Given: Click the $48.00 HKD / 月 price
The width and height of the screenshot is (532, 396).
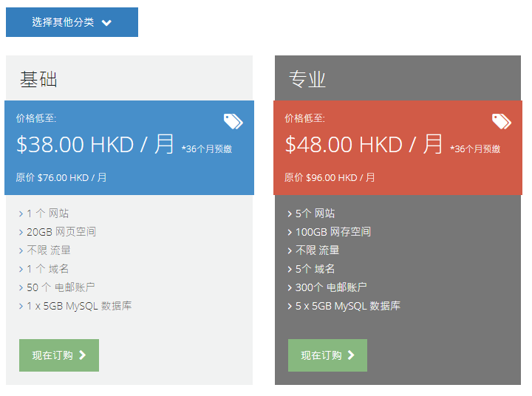Looking at the screenshot, I should 364,144.
